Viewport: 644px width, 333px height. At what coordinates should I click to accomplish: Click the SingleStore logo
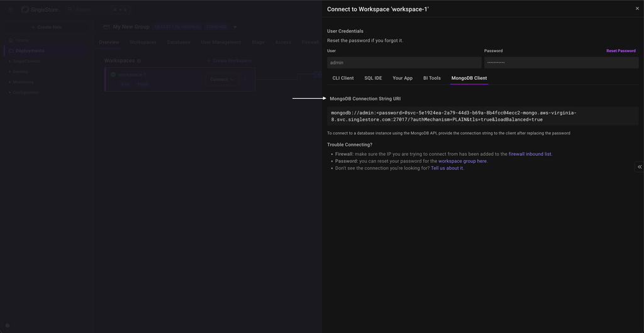tap(40, 9)
